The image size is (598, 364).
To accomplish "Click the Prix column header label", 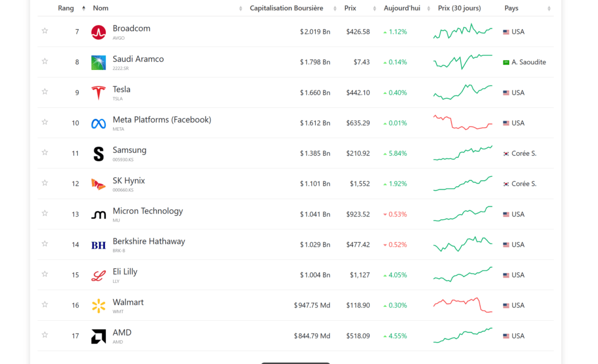I will 350,8.
